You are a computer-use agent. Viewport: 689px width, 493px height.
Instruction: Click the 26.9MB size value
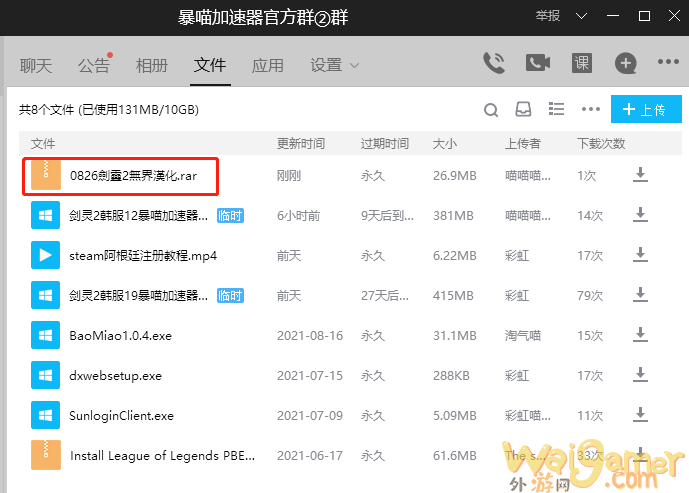(454, 176)
